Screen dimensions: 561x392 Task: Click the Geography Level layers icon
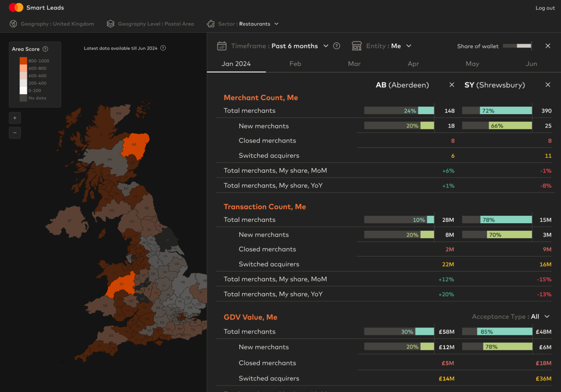(110, 24)
